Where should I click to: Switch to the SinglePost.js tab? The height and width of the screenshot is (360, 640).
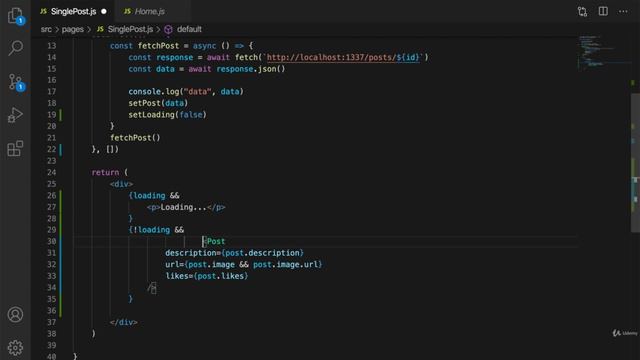click(73, 11)
